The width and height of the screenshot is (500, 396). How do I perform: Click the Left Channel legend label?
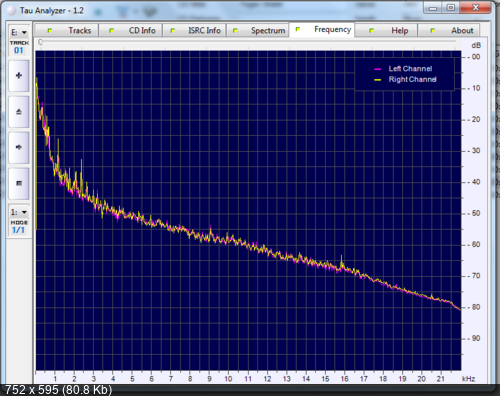[410, 69]
